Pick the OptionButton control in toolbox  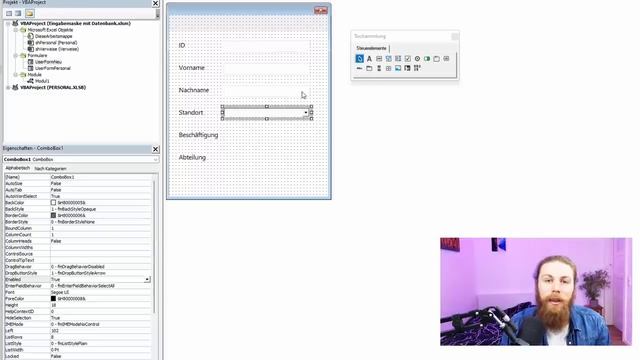pos(417,59)
